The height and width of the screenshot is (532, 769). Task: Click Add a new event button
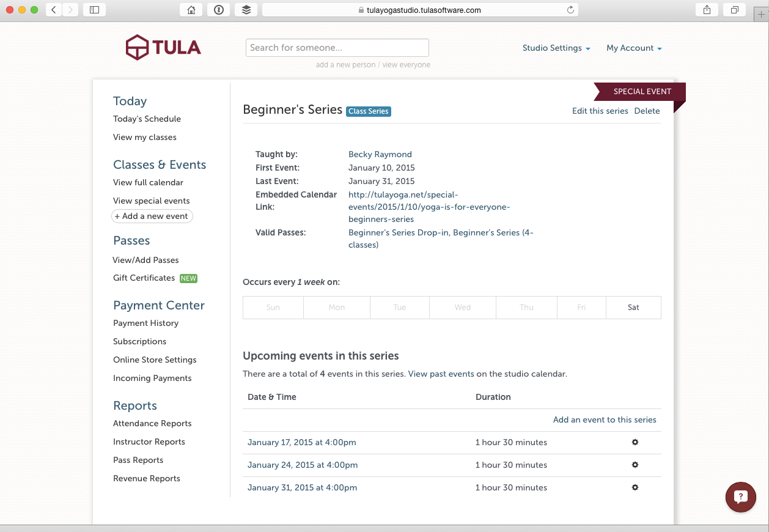[x=152, y=216]
